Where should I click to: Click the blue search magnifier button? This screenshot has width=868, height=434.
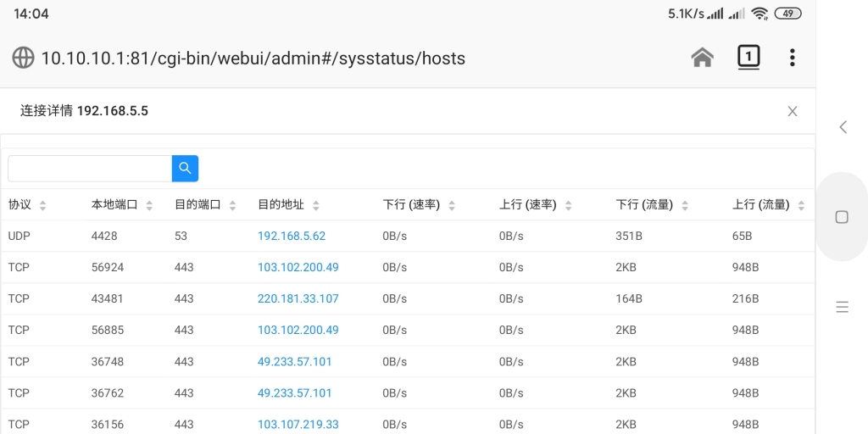(185, 169)
